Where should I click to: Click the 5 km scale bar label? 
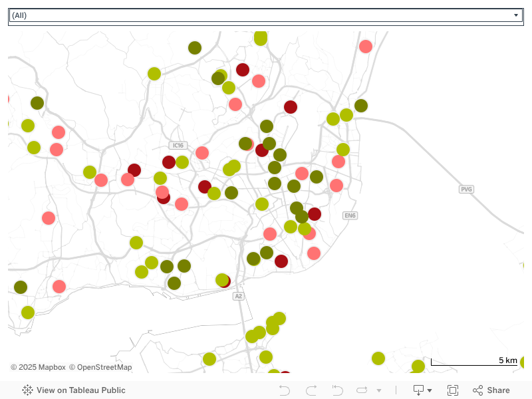[x=508, y=360]
